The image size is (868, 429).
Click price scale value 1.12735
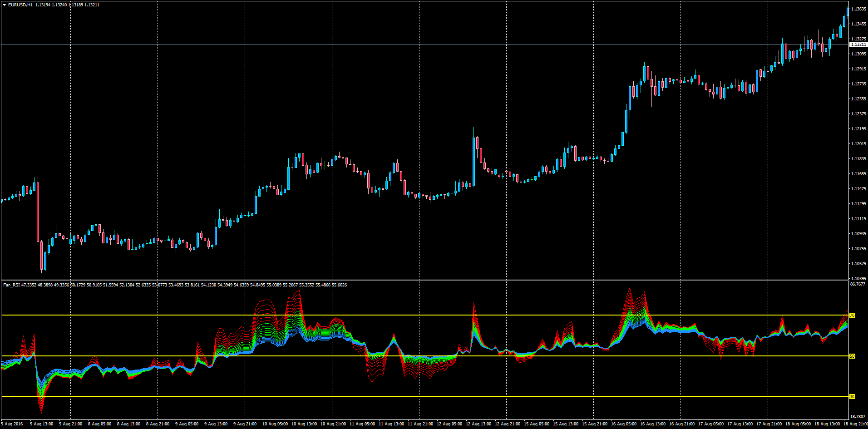858,84
